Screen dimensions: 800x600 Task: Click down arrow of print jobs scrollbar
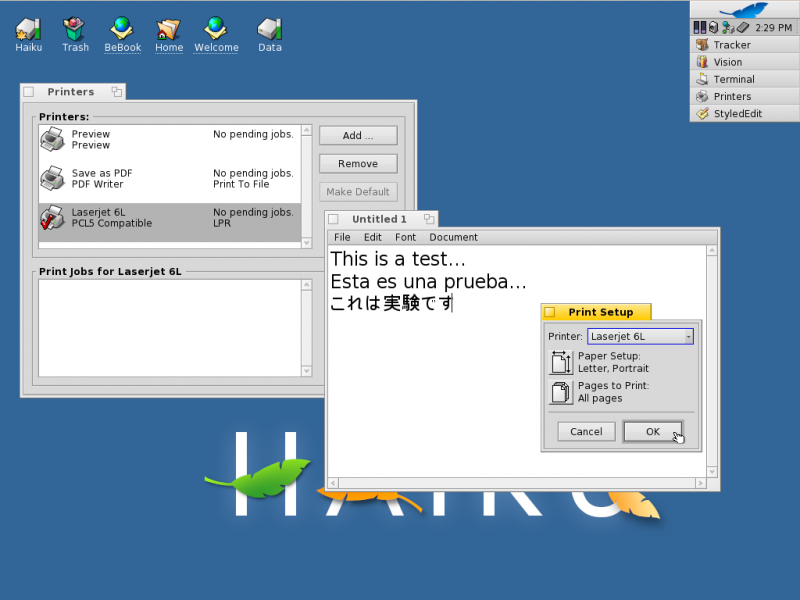(307, 371)
